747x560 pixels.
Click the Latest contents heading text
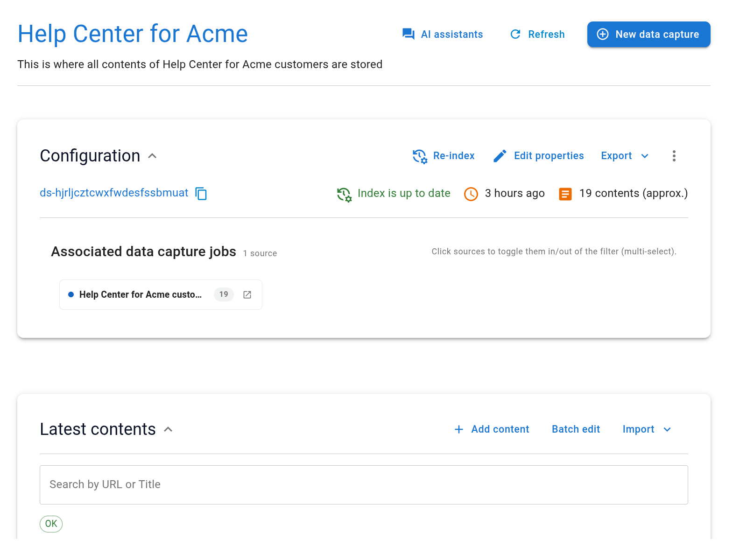click(x=98, y=429)
